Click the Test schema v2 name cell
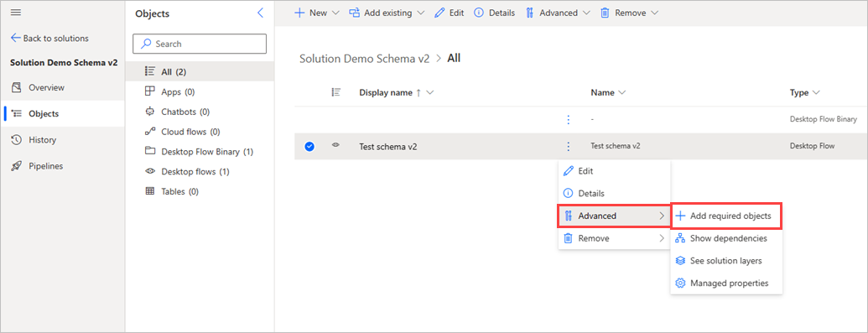868x333 pixels. pyautogui.click(x=616, y=146)
